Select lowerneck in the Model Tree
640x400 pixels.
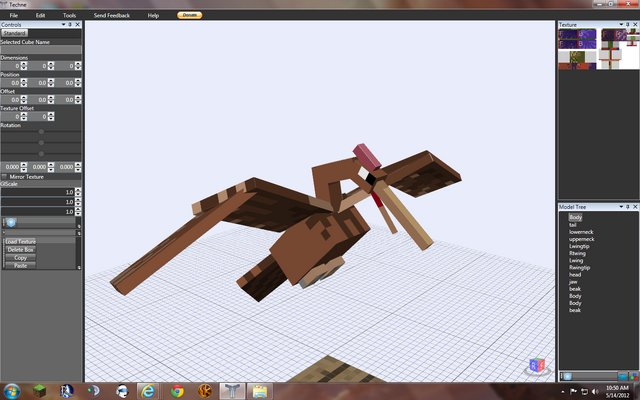(581, 232)
